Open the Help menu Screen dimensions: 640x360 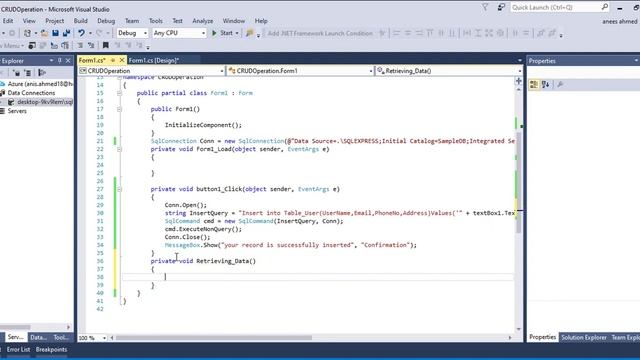tap(261, 21)
